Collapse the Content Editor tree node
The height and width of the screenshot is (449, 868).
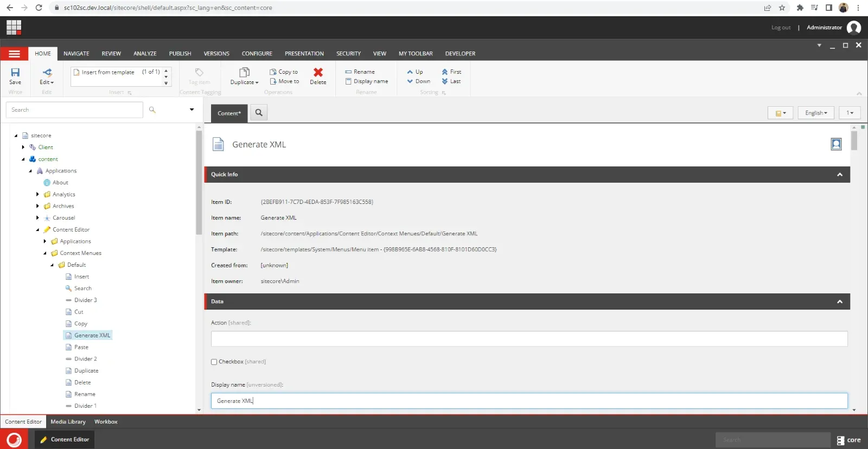tap(37, 230)
